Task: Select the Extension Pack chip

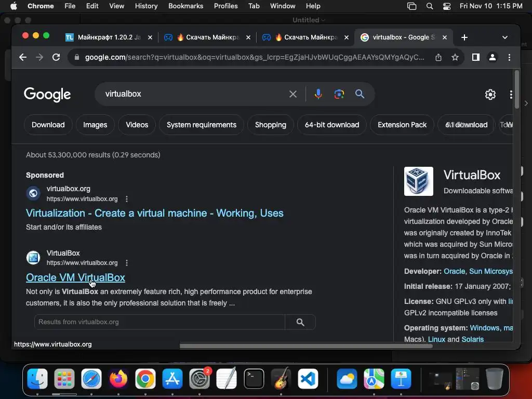Action: (x=402, y=125)
